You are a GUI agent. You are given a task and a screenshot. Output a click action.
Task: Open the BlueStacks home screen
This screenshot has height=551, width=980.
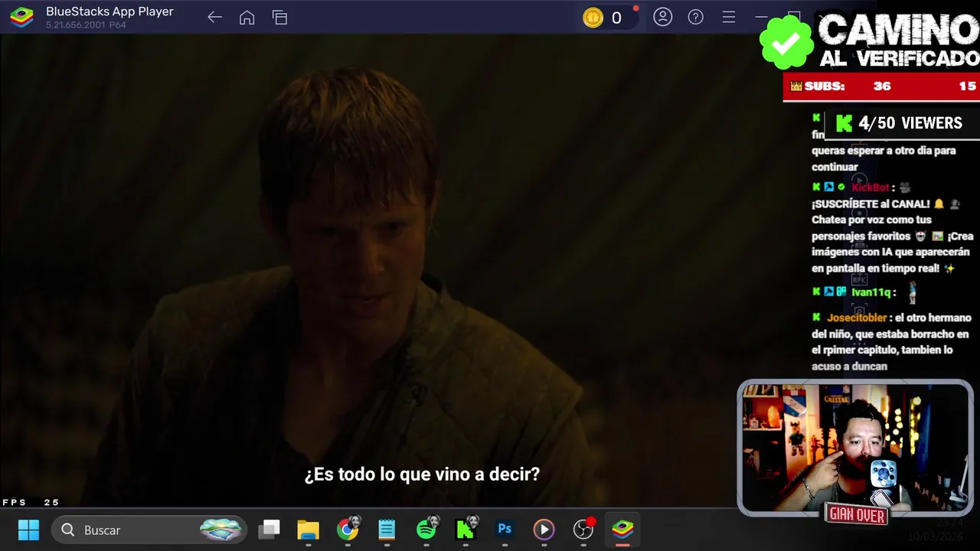tap(247, 18)
